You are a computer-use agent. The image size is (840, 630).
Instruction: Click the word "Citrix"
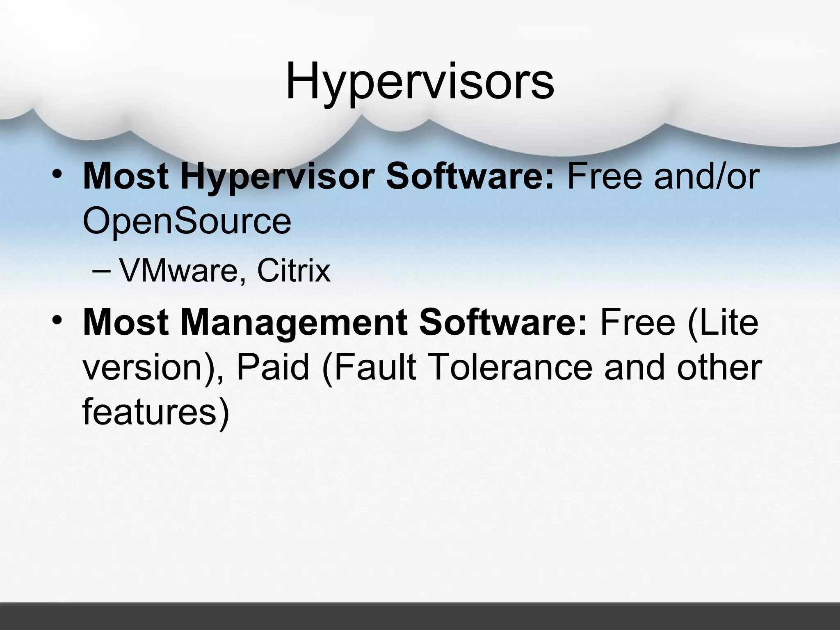pos(294,271)
